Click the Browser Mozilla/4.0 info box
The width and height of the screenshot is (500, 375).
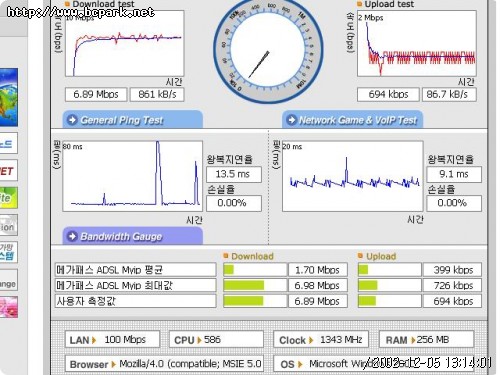coord(164,364)
